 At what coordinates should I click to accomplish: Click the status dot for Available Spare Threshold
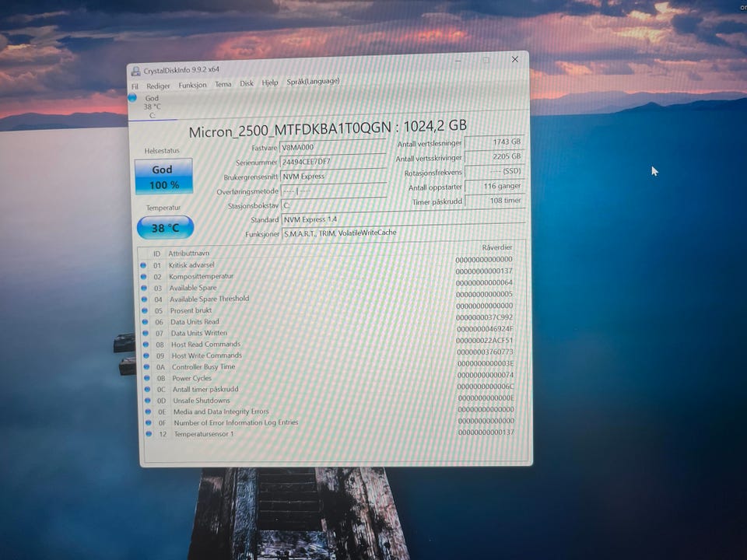145,299
